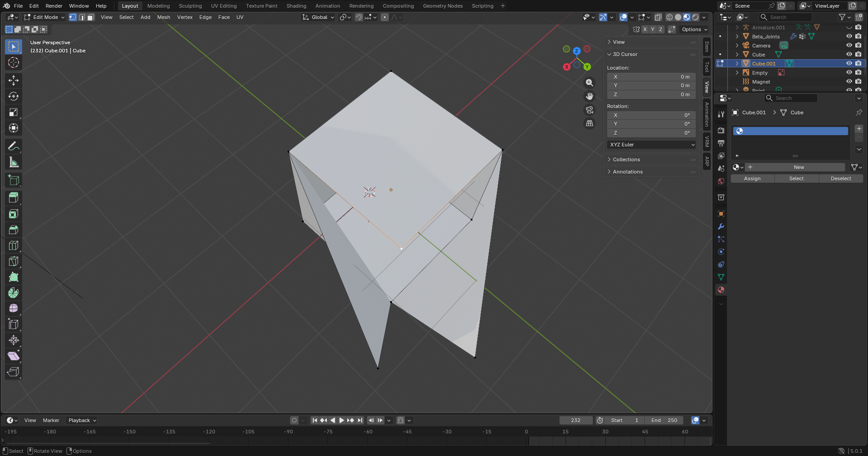Screen dimensions: 868x456
Task: Toggle X axis mesh symmetry
Action: 645,29
